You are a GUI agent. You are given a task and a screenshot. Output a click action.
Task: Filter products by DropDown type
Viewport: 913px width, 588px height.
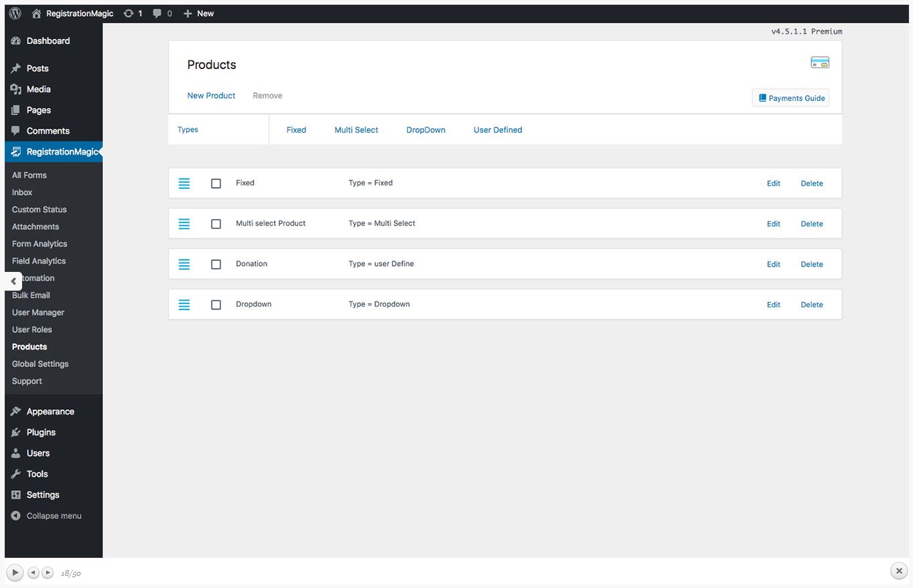[426, 130]
